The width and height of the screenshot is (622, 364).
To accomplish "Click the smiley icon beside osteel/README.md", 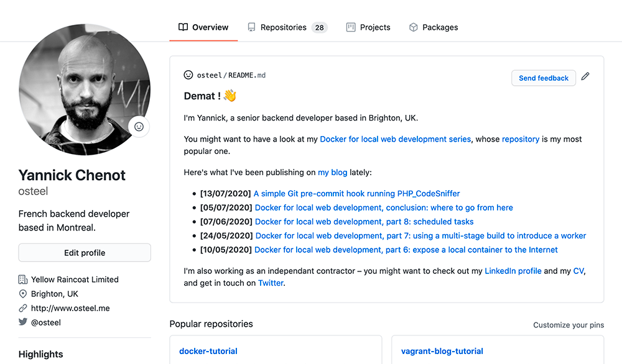I will pyautogui.click(x=188, y=75).
